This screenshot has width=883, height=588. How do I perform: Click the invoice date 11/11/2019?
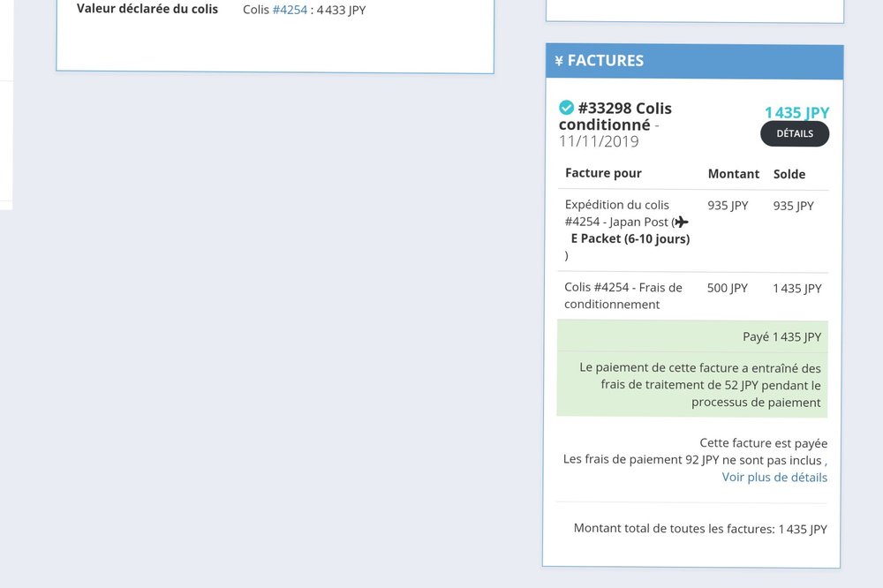click(x=599, y=141)
